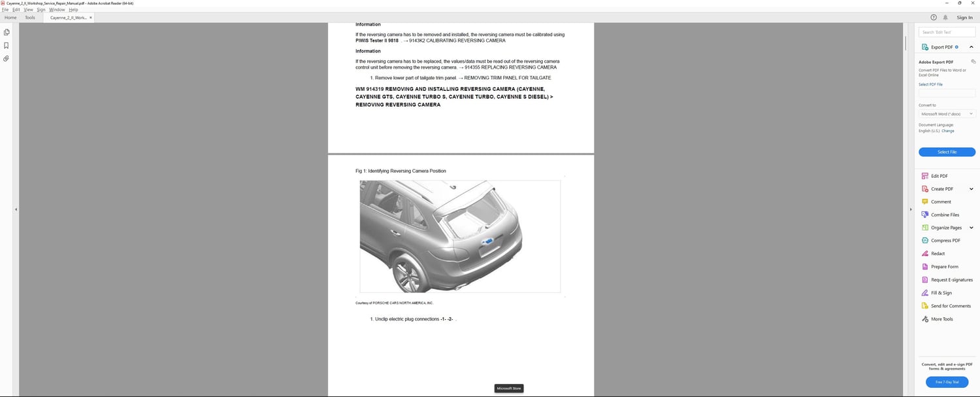Open the Export PDF tool
Image resolution: width=980 pixels, height=397 pixels.
pyautogui.click(x=941, y=47)
